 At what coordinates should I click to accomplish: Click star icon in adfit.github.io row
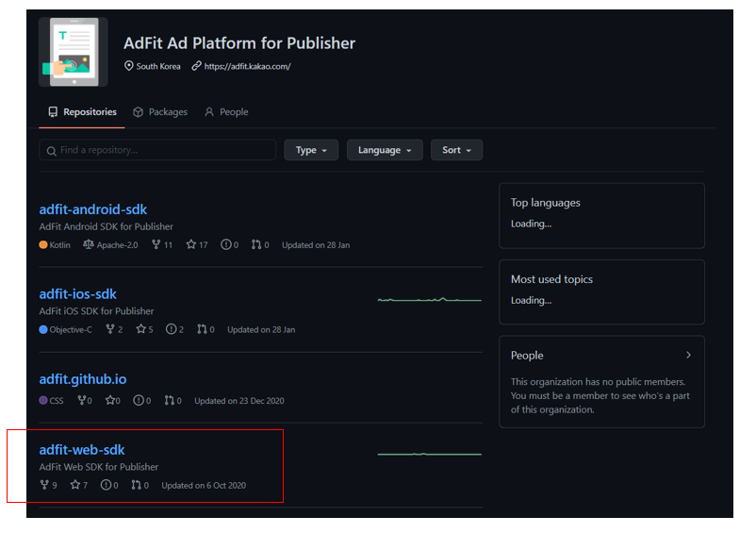[x=110, y=400]
